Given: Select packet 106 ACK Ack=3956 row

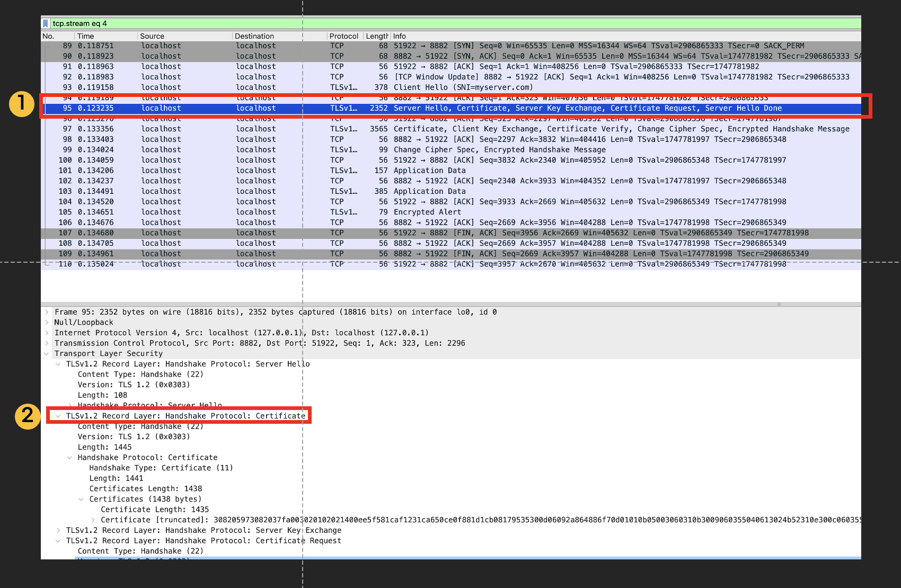Looking at the screenshot, I should 451,222.
